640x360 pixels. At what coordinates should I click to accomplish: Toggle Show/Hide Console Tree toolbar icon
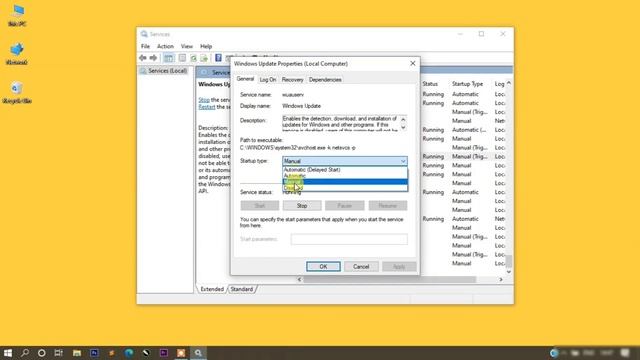click(168, 58)
